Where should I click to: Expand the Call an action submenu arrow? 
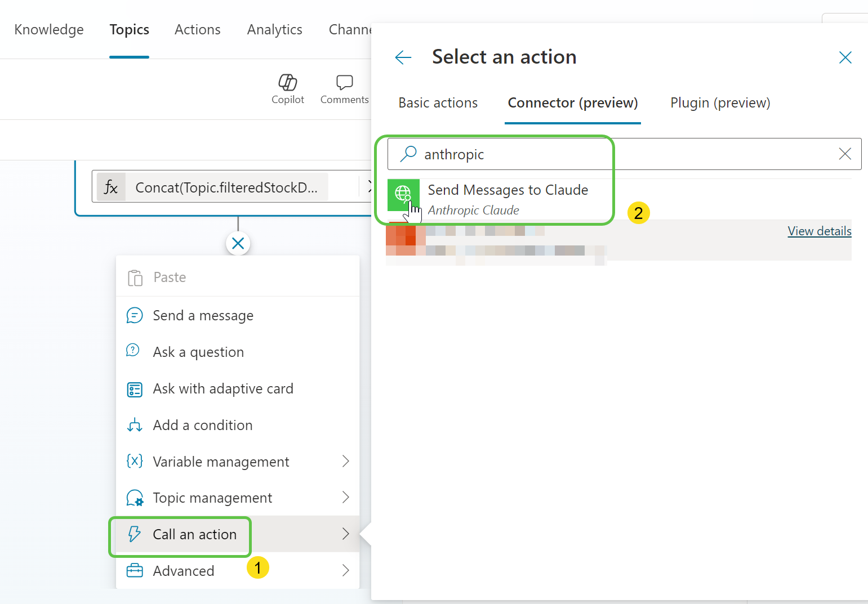[346, 534]
